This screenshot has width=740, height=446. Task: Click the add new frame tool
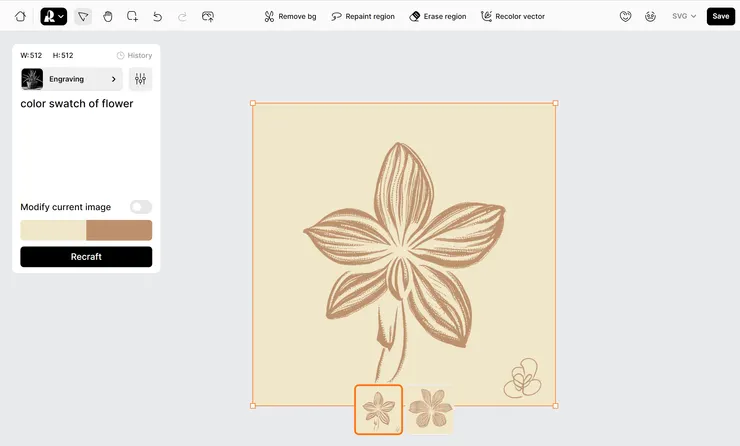133,17
